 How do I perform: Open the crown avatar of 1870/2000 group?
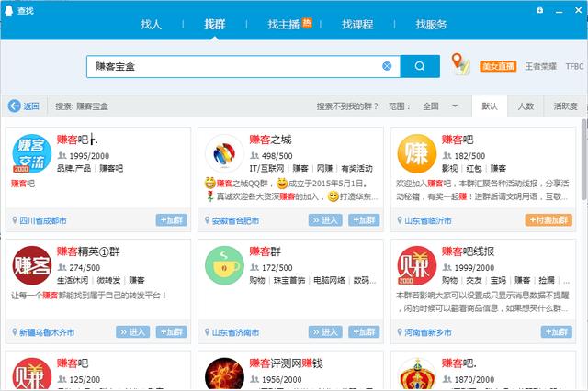coord(416,374)
